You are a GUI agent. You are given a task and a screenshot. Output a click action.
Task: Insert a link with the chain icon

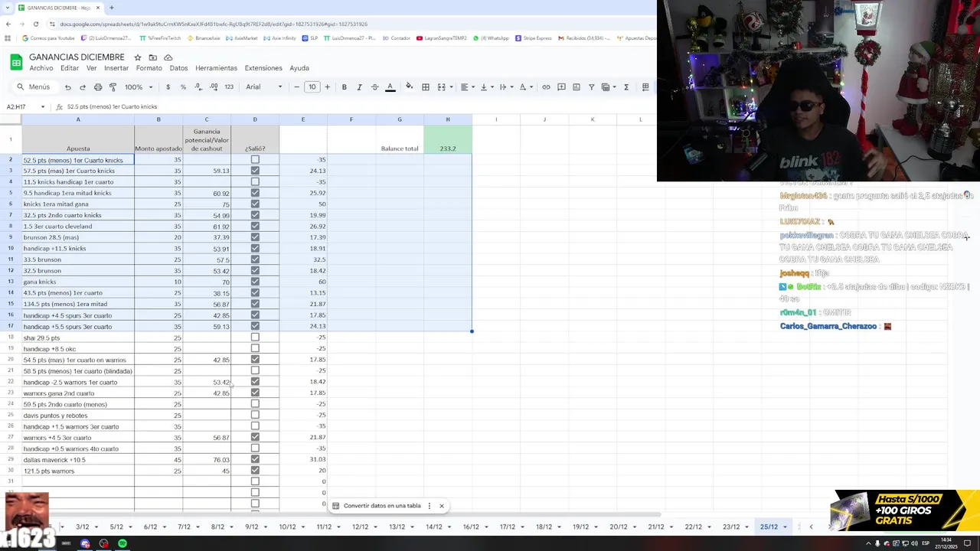click(x=546, y=87)
